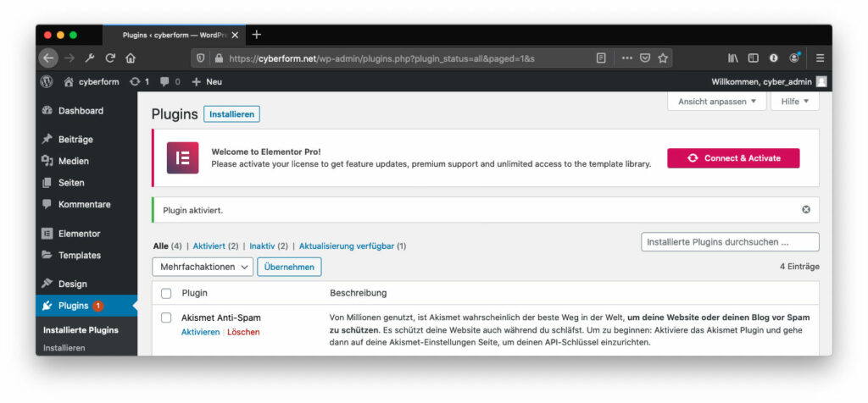Click the browser forward arrow

(x=70, y=58)
